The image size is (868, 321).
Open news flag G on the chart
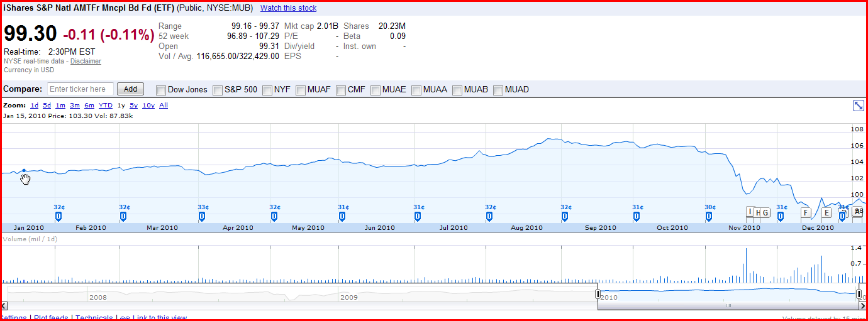click(x=765, y=212)
